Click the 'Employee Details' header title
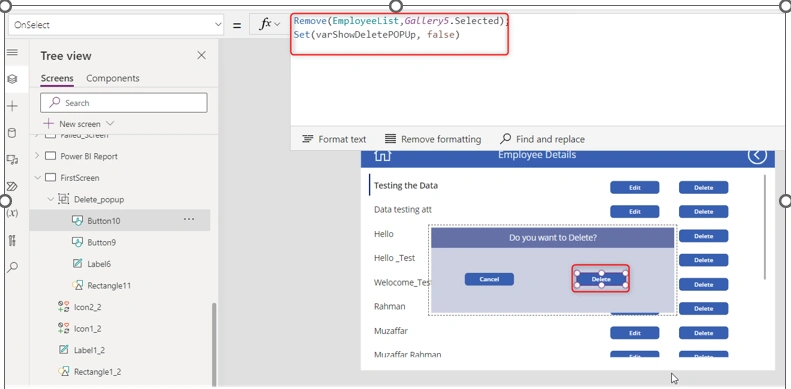791x389 pixels. [537, 154]
